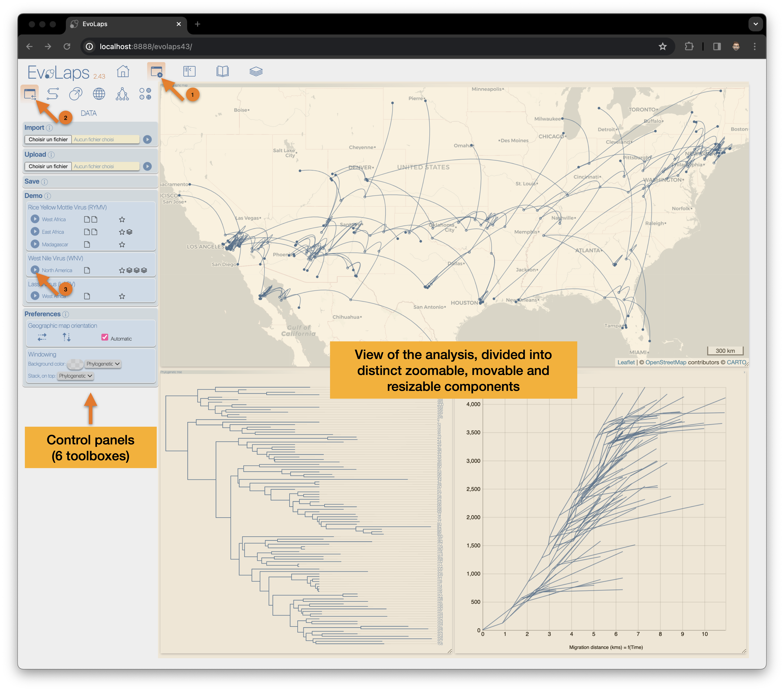Open the documentation book icon
This screenshot has height=691, width=784.
tap(223, 71)
